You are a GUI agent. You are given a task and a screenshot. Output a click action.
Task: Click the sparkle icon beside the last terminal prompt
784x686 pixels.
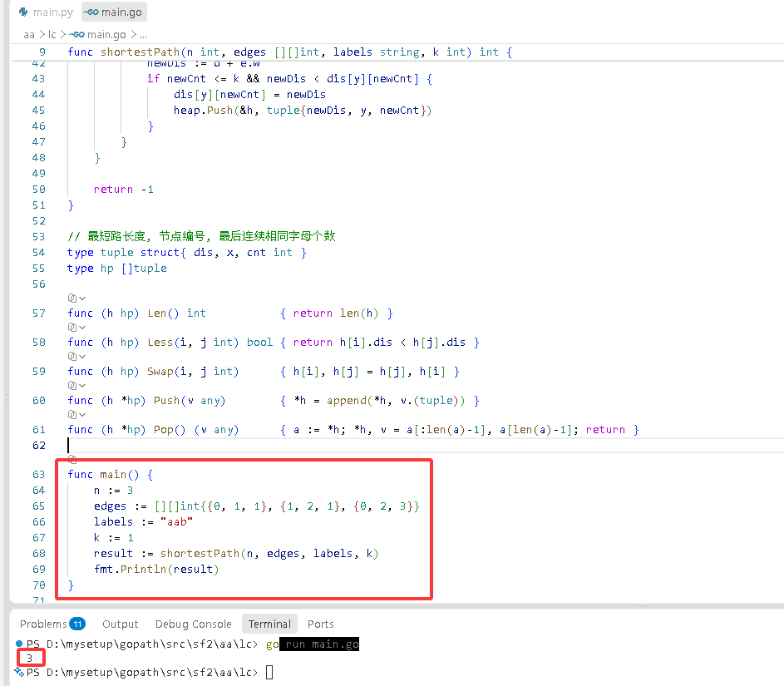(19, 672)
